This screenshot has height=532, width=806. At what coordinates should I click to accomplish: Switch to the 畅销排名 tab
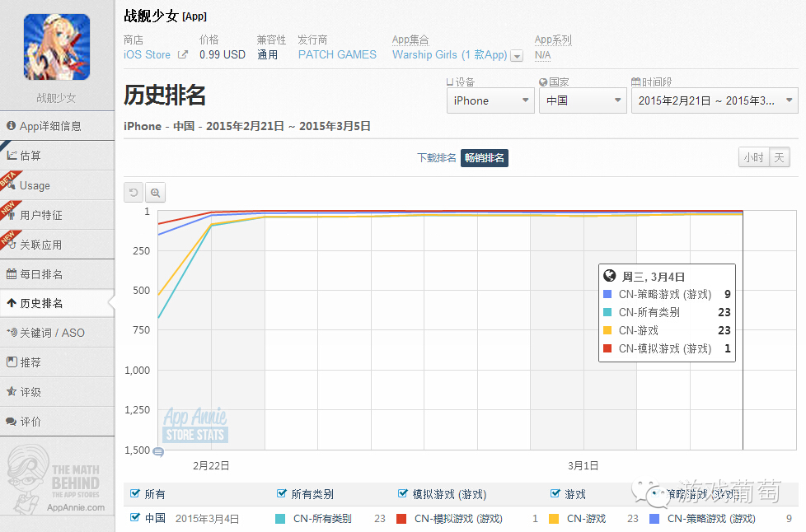click(x=485, y=157)
